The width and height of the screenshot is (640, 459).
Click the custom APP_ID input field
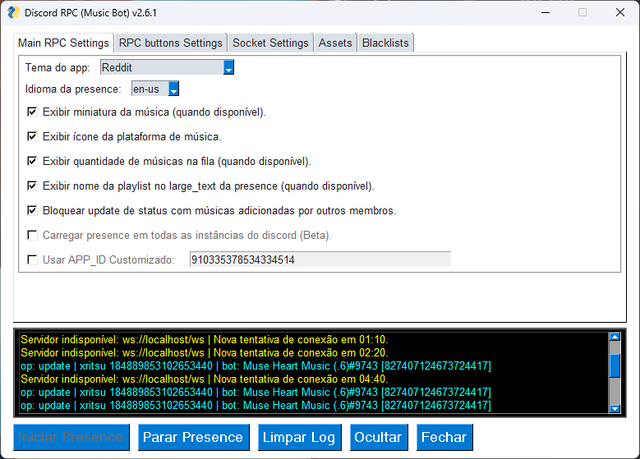[320, 259]
